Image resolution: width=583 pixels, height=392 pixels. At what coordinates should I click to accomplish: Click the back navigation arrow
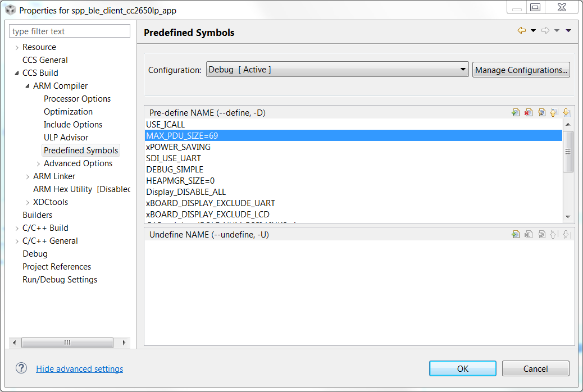click(x=522, y=31)
